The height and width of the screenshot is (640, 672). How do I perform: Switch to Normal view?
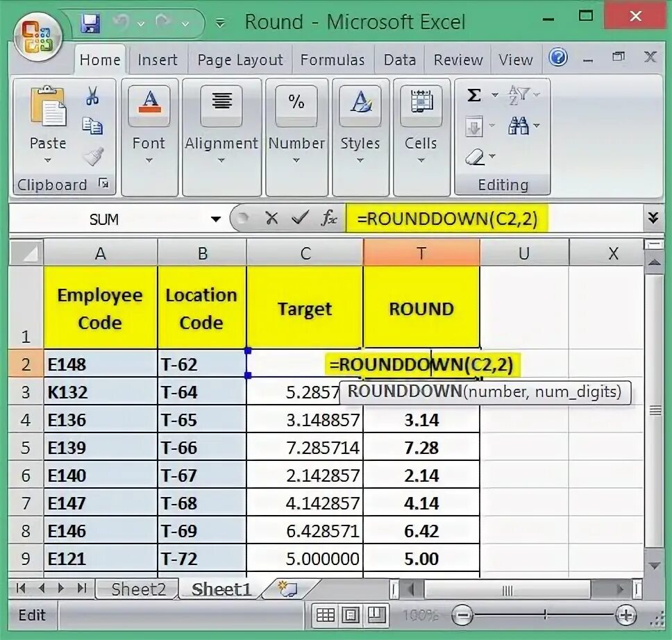pos(325,616)
